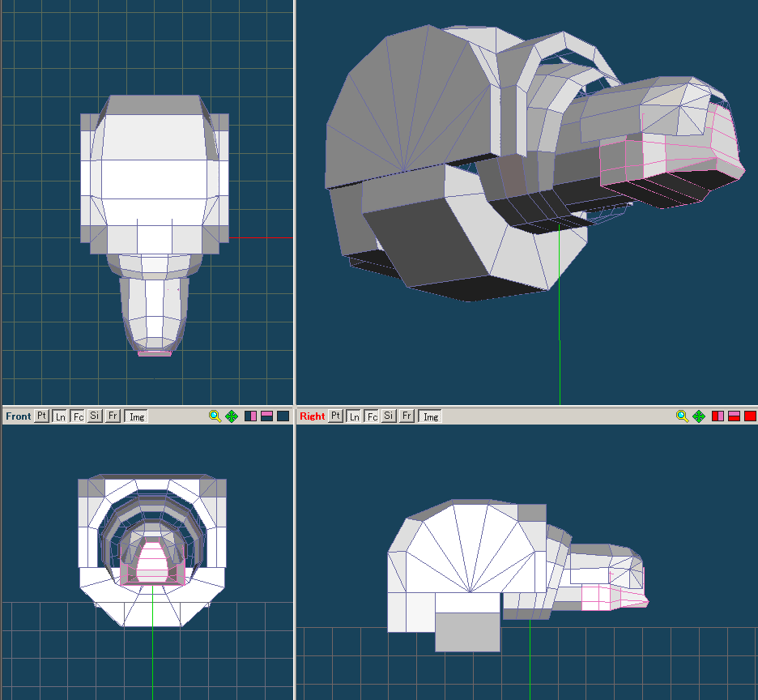This screenshot has height=700, width=758.
Task: Select horizontal split layout icon in Right toolbar
Action: tap(734, 416)
